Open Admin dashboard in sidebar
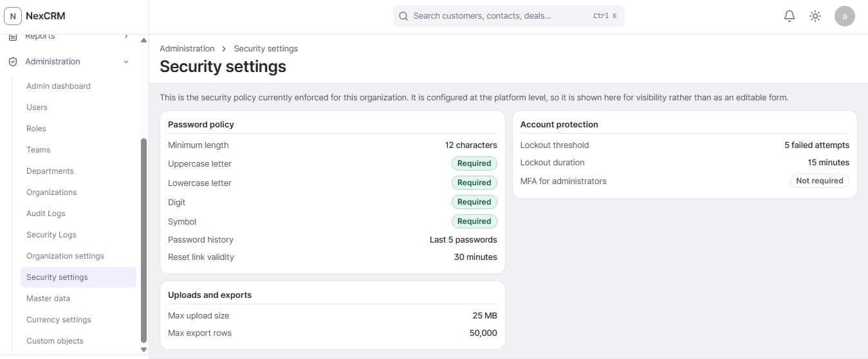 click(59, 86)
